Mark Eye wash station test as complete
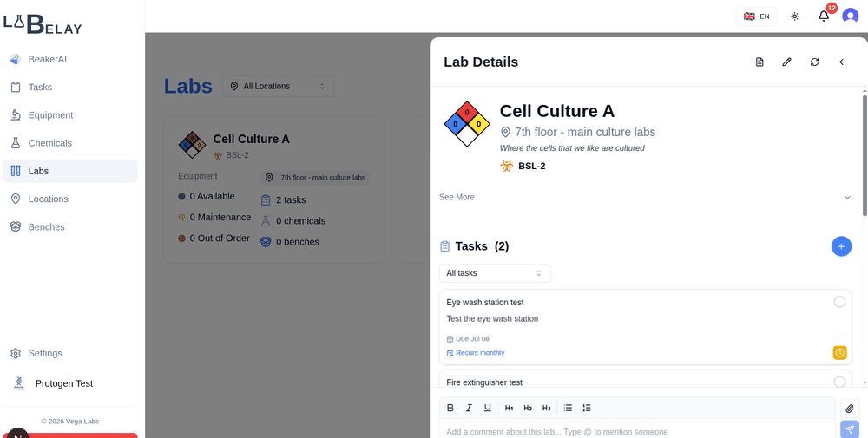This screenshot has height=438, width=868. pos(839,302)
